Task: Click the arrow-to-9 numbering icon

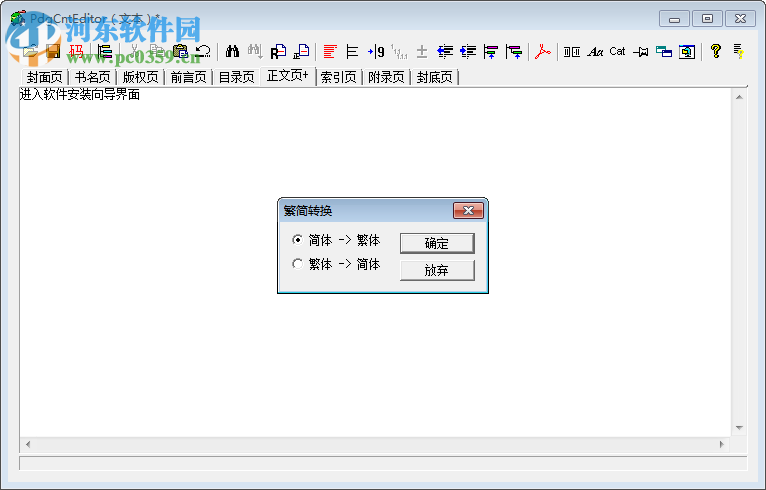Action: (376, 51)
